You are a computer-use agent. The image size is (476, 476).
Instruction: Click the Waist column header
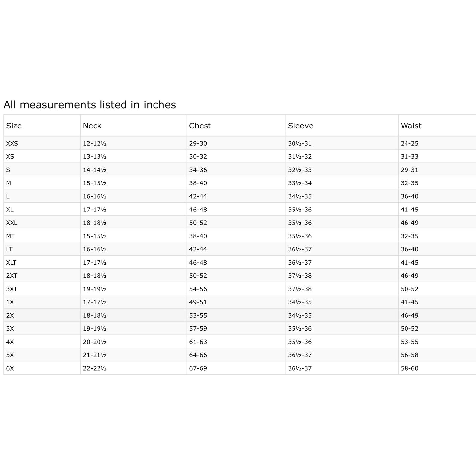pos(411,126)
